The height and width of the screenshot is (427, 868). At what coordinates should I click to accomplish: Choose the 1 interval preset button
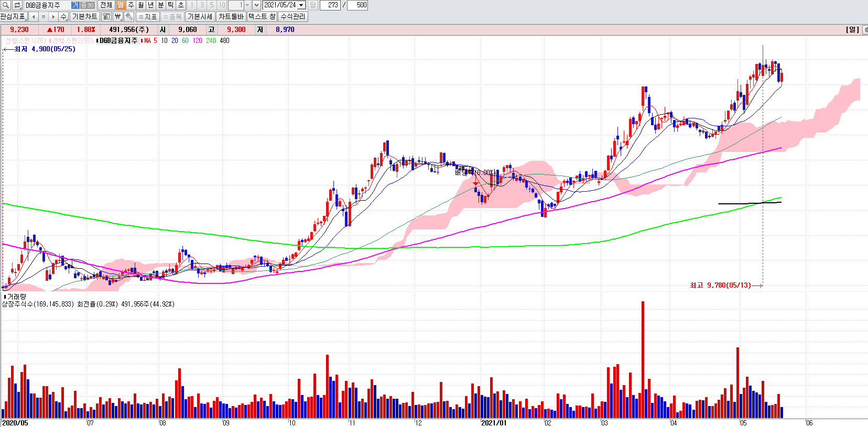[x=192, y=5]
